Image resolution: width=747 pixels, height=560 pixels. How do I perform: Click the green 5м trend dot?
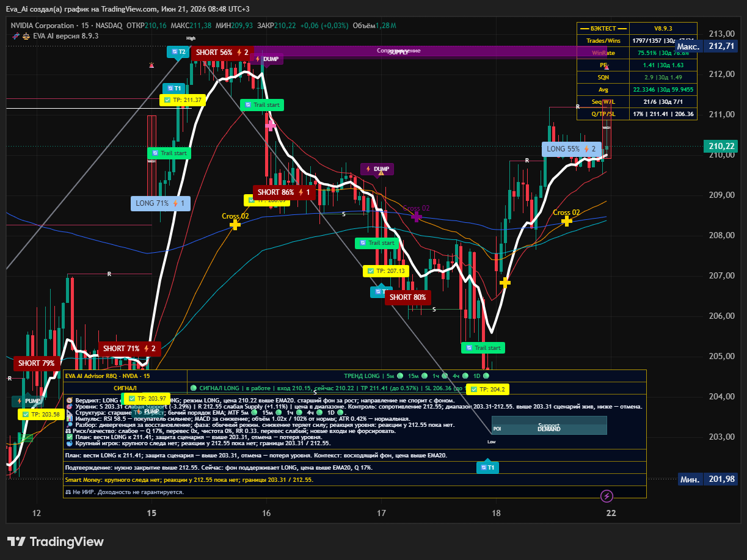(x=400, y=376)
